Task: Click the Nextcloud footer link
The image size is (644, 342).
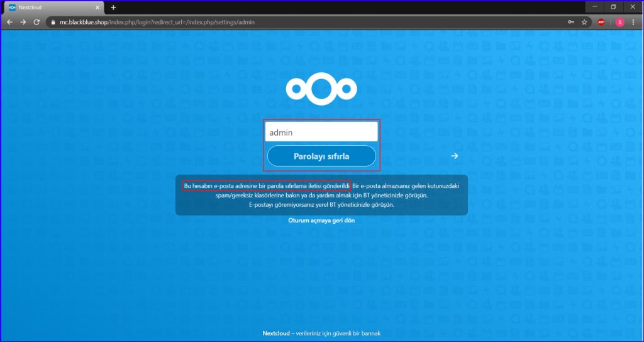Action: tap(275, 333)
